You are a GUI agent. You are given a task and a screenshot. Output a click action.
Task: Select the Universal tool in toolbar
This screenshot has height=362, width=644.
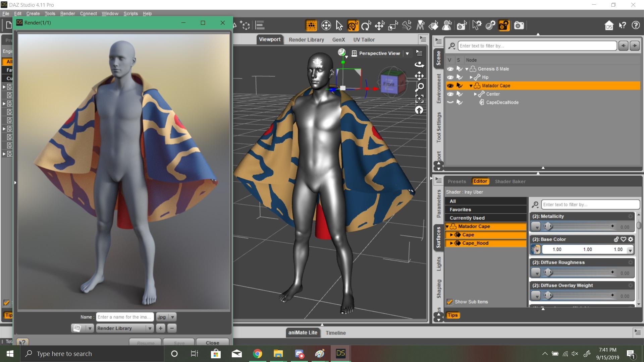click(353, 25)
